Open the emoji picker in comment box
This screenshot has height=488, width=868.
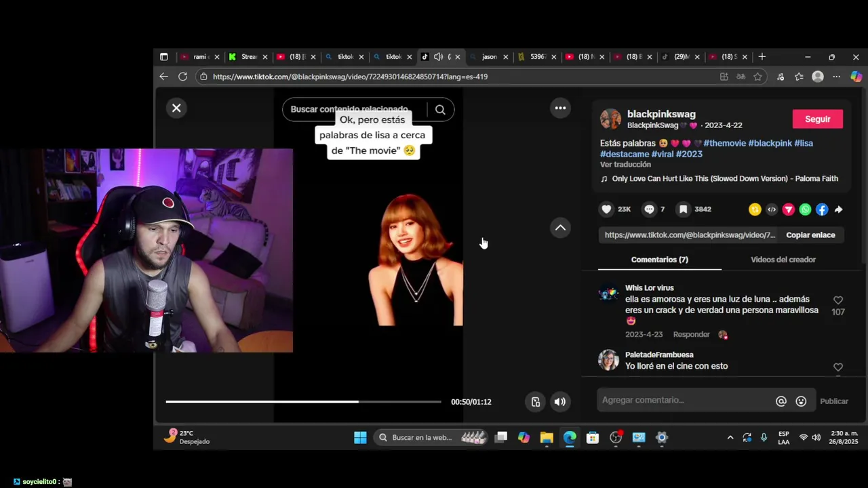click(x=801, y=401)
